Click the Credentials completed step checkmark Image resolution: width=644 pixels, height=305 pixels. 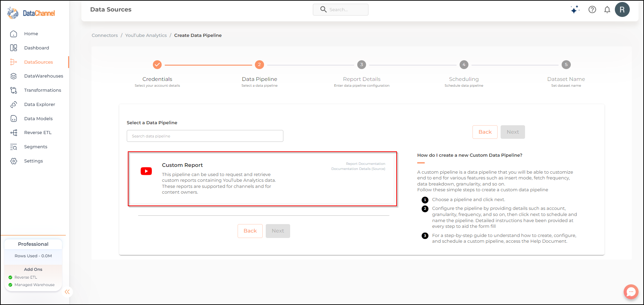click(157, 64)
